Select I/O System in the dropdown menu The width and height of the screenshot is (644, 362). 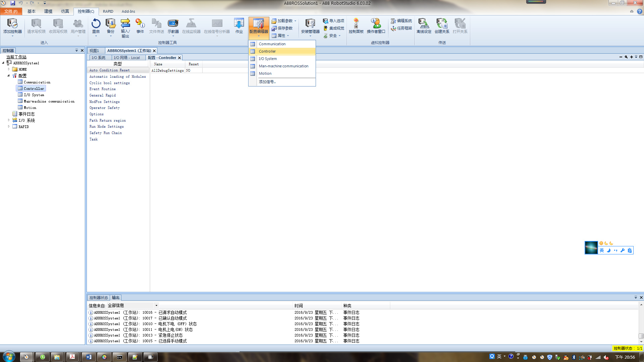pos(282,59)
